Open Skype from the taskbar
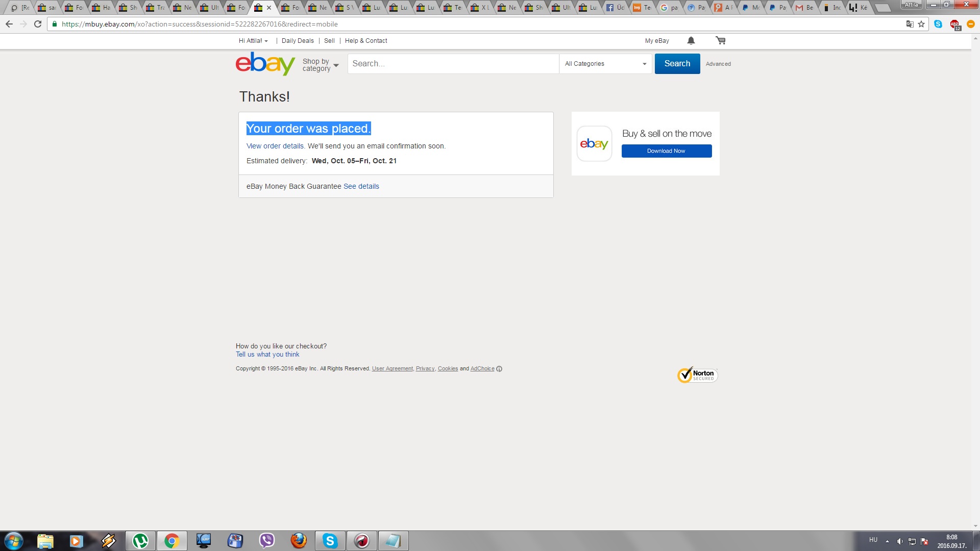This screenshot has width=980, height=551. point(330,541)
